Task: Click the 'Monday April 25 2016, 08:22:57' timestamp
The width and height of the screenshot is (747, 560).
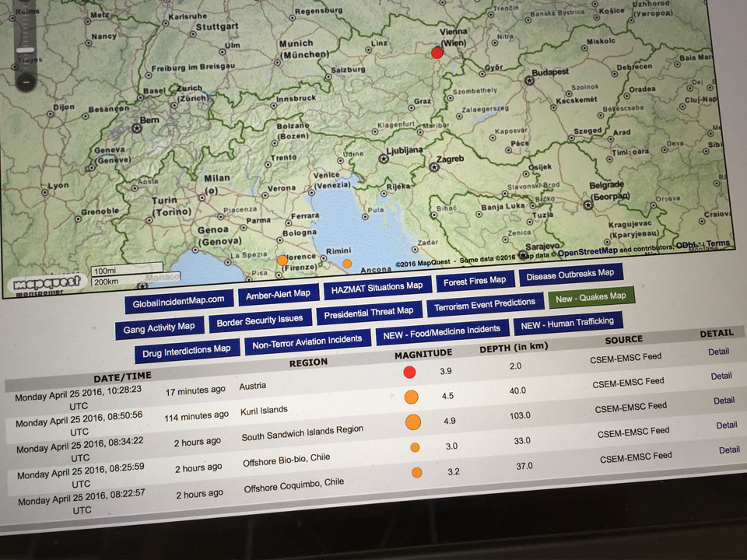Action: [82, 497]
